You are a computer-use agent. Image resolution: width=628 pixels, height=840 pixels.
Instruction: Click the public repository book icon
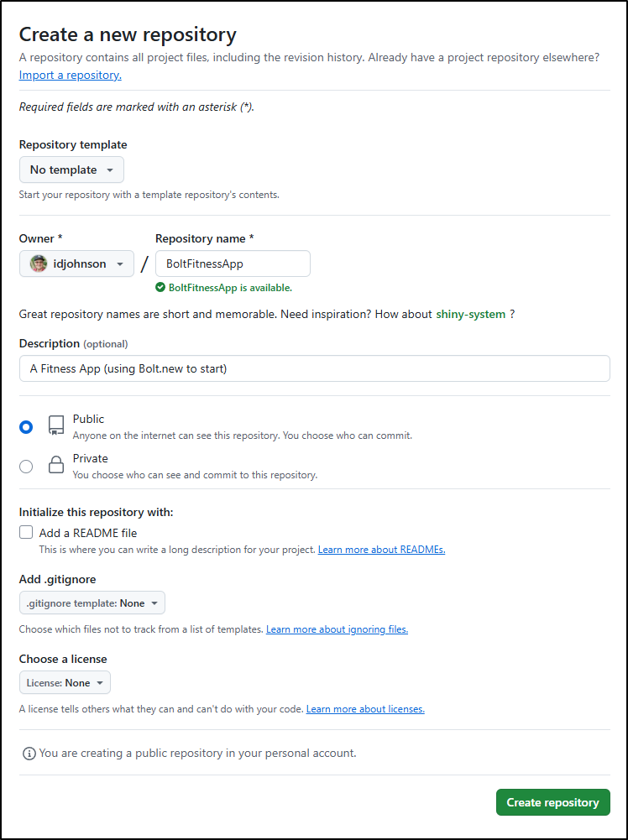[x=55, y=426]
